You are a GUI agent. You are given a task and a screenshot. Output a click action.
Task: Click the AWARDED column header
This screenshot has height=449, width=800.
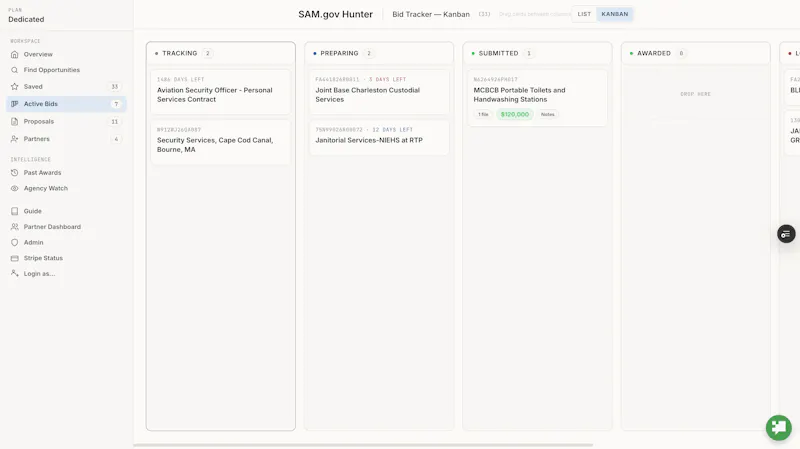[695, 53]
